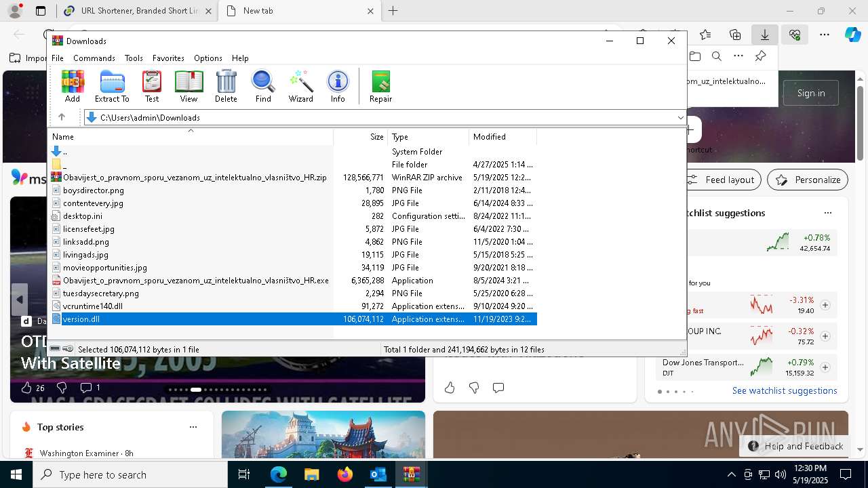
Task: Click the taskbar search box
Action: click(x=130, y=475)
